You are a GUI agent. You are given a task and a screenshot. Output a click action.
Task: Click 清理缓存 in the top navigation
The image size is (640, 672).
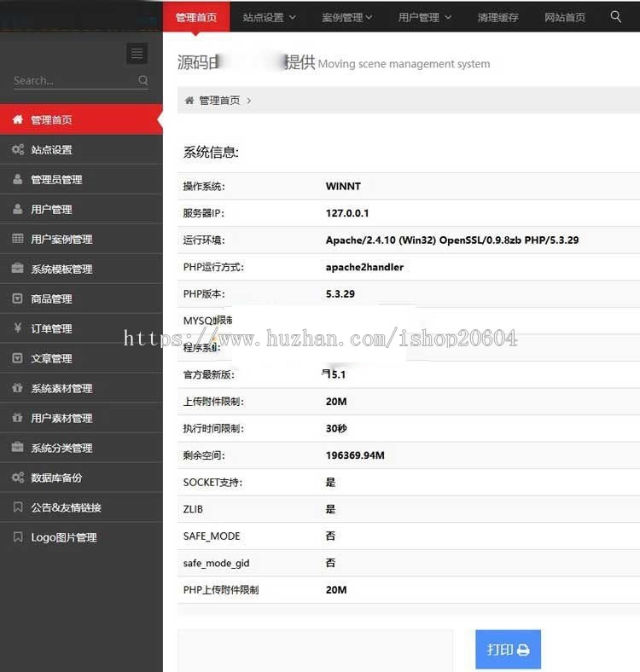pos(497,18)
